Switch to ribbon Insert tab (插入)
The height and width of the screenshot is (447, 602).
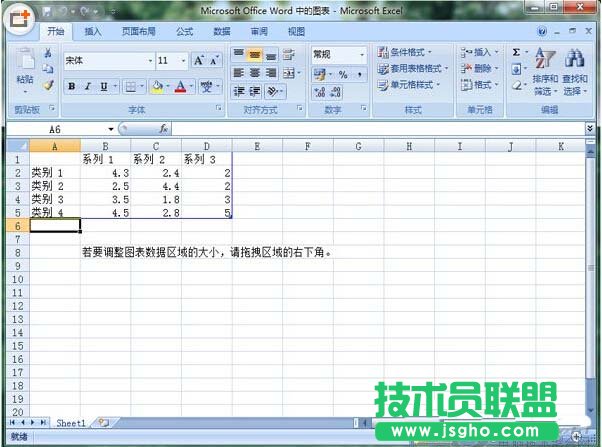click(x=93, y=31)
